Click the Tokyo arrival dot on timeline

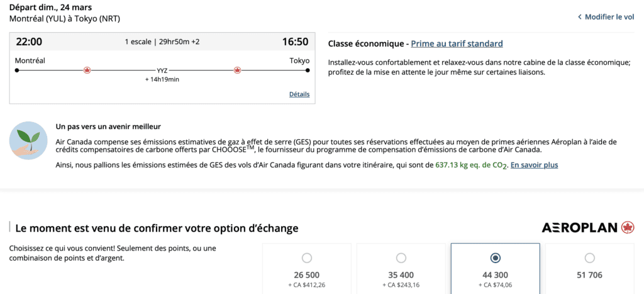pyautogui.click(x=308, y=71)
